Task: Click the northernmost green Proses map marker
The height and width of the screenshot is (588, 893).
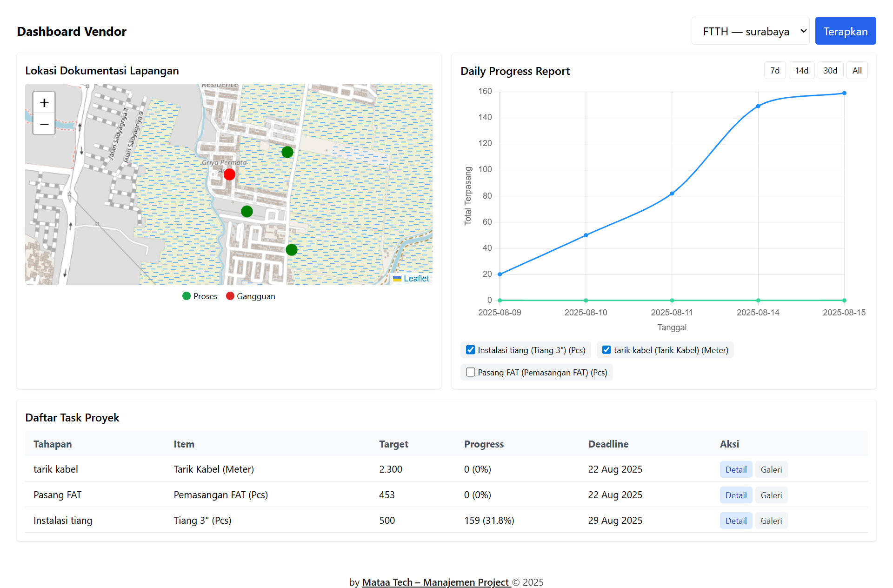Action: coord(287,152)
